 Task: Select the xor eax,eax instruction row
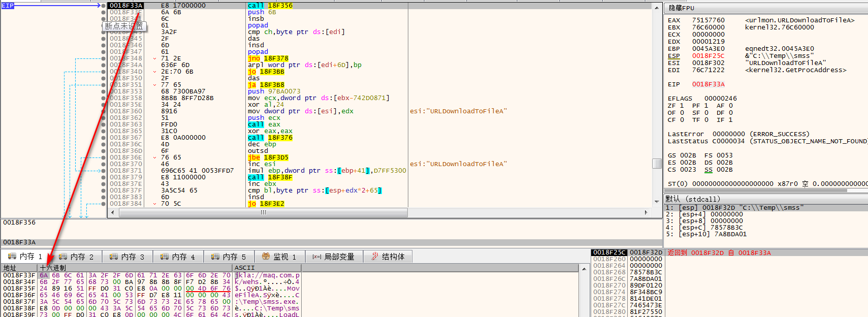click(x=378, y=131)
